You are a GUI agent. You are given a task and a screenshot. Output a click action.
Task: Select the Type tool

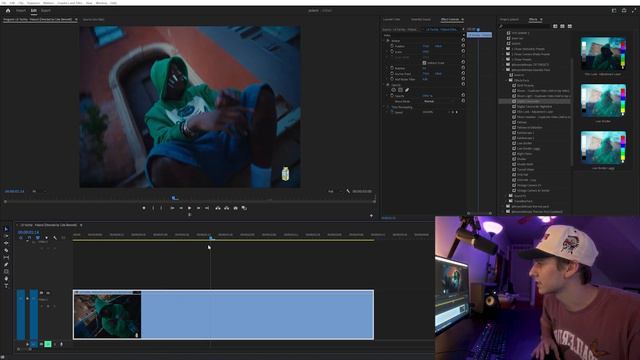[6, 286]
